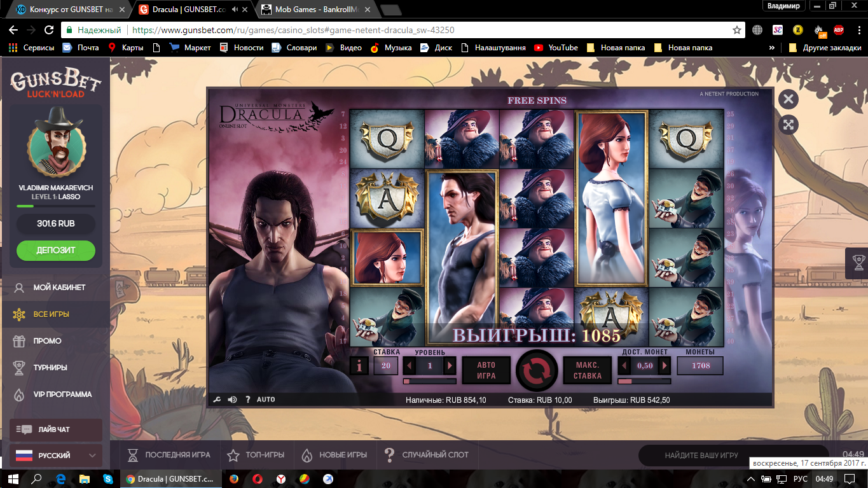The image size is (868, 488).
Task: Toggle the AUTO play option
Action: [x=266, y=400]
